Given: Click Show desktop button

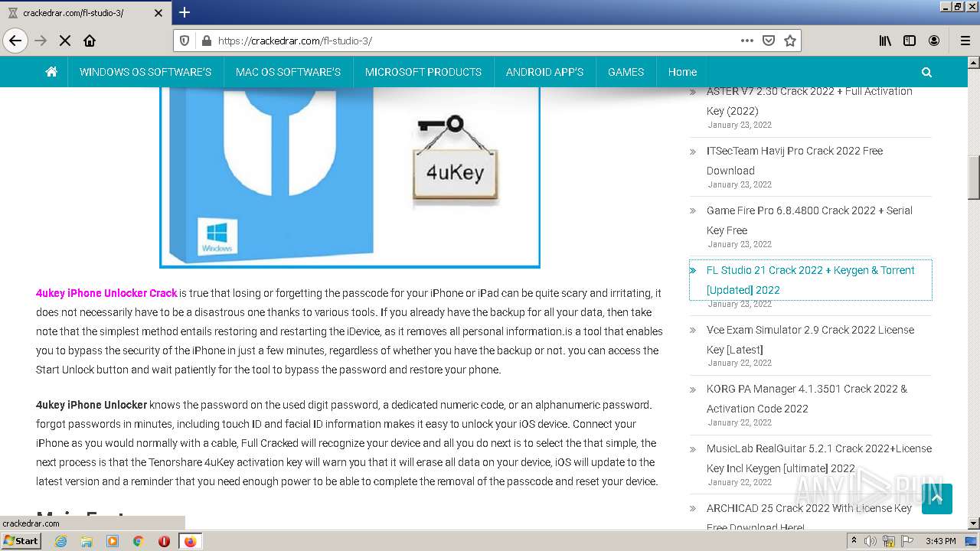Looking at the screenshot, I should click(972, 541).
